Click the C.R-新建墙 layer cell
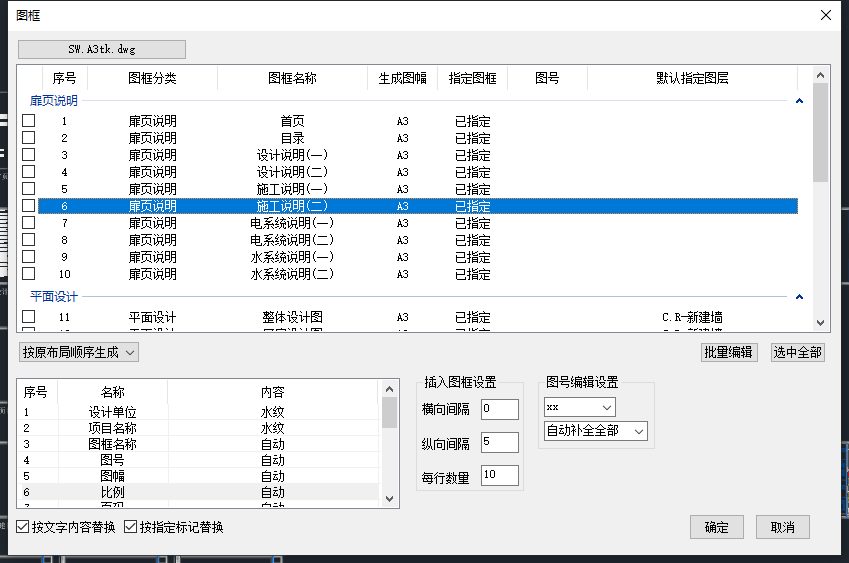This screenshot has height=563, width=849. pos(692,317)
